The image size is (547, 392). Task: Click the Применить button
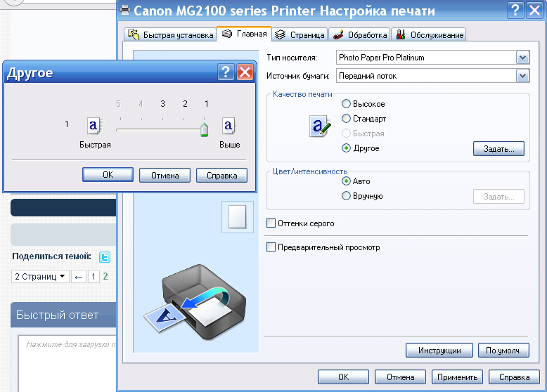(457, 377)
